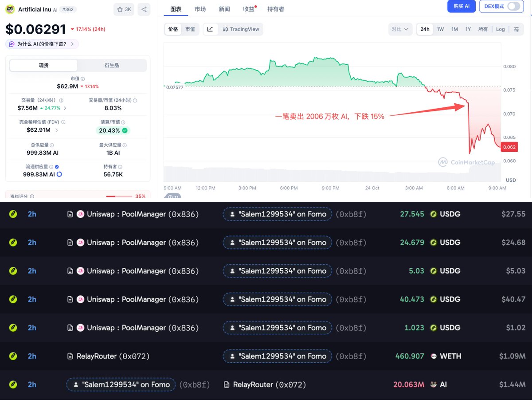The height and width of the screenshot is (400, 532).
Task: Open the 新闻 tab
Action: click(x=224, y=9)
